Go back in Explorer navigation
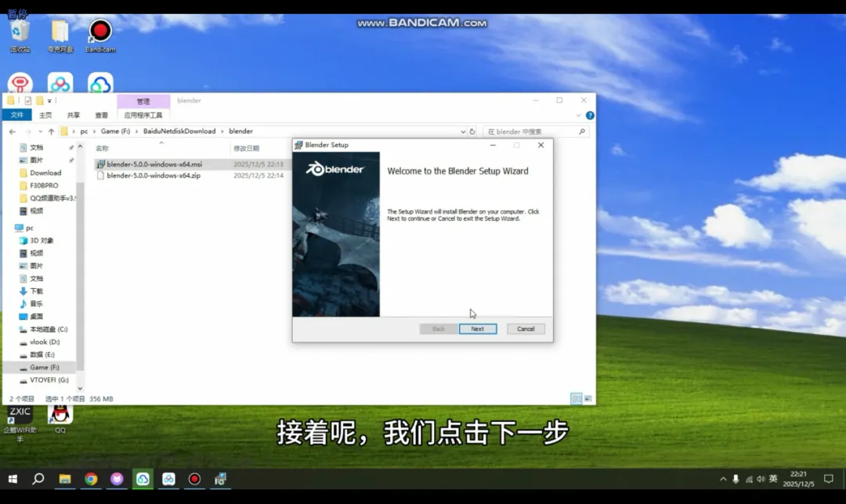 pos(13,131)
